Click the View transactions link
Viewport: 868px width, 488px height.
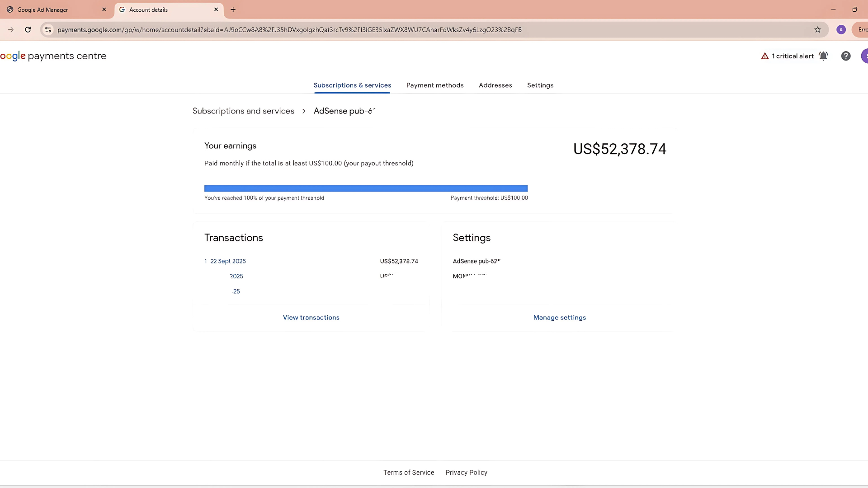click(x=311, y=318)
